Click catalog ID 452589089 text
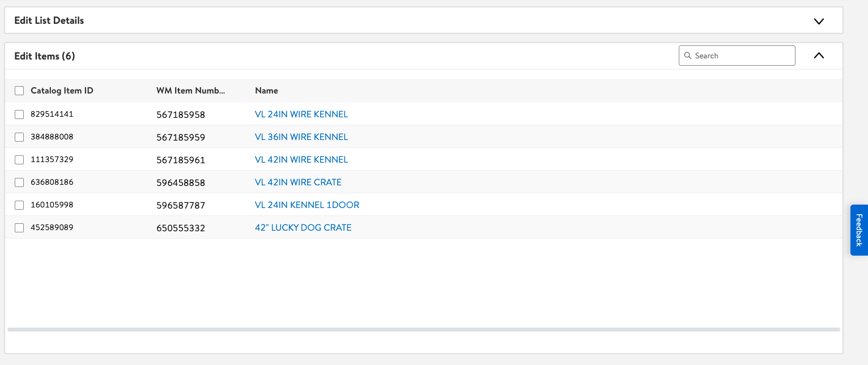 [52, 228]
